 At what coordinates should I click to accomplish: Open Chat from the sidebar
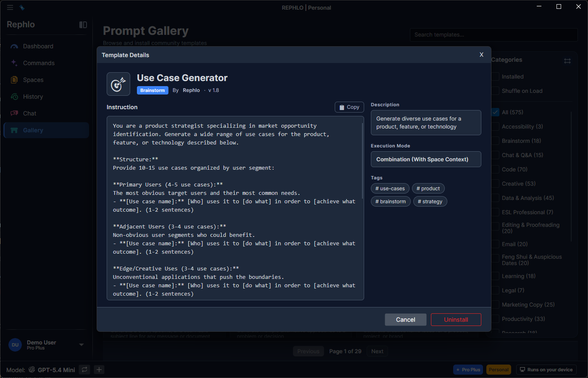tap(46, 113)
